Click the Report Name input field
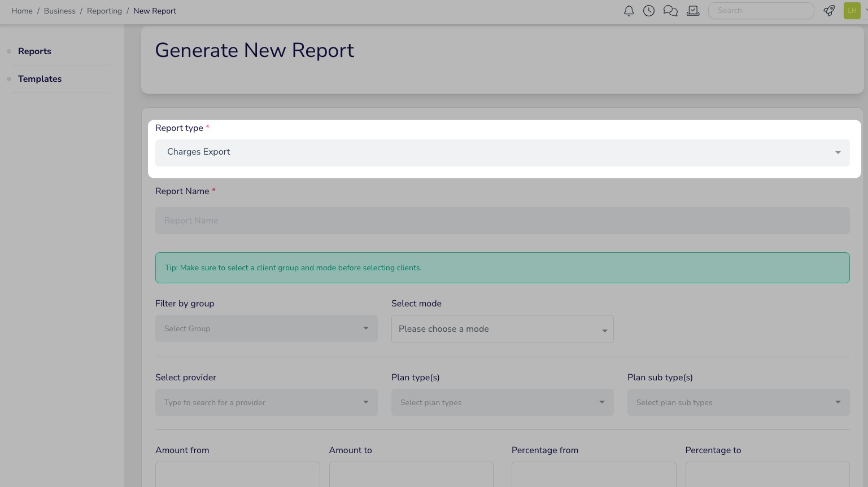868x487 pixels. point(502,221)
